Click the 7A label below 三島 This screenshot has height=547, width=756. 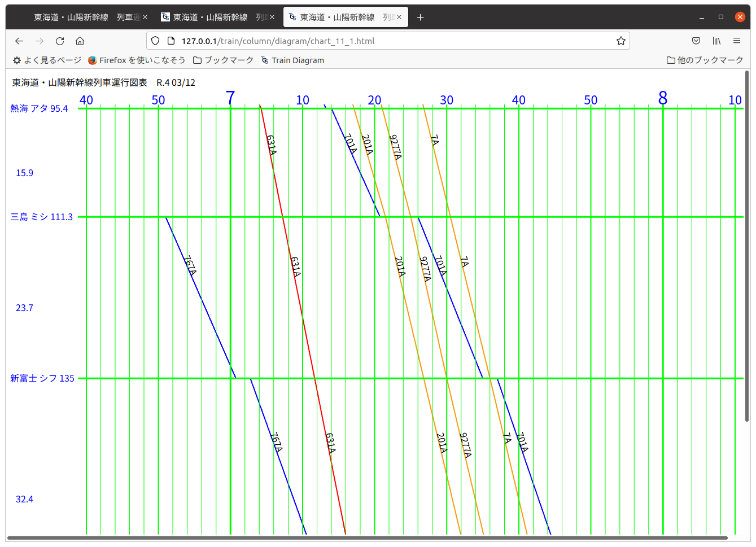tap(464, 262)
